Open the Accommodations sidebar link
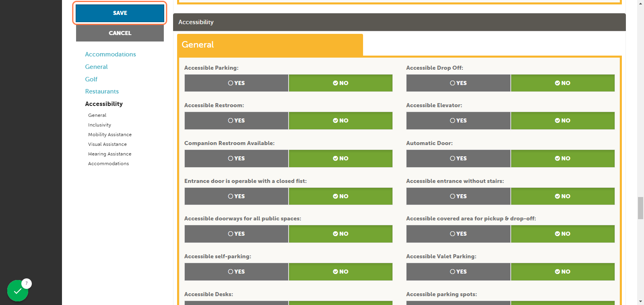The image size is (644, 305). 110,54
